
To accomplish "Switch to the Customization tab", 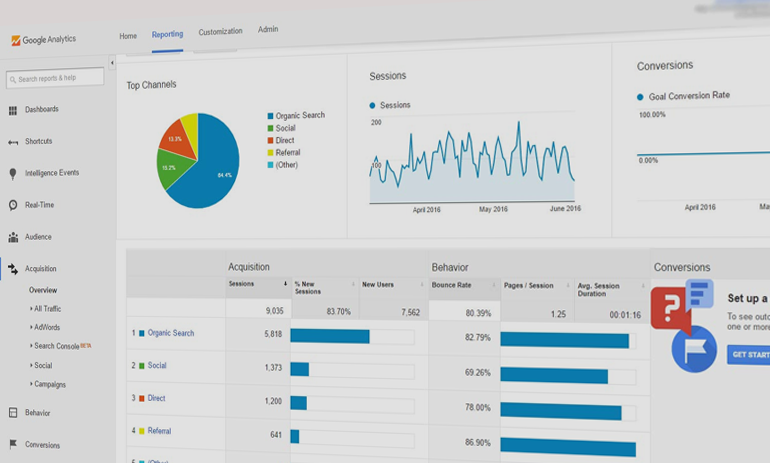I will (220, 32).
